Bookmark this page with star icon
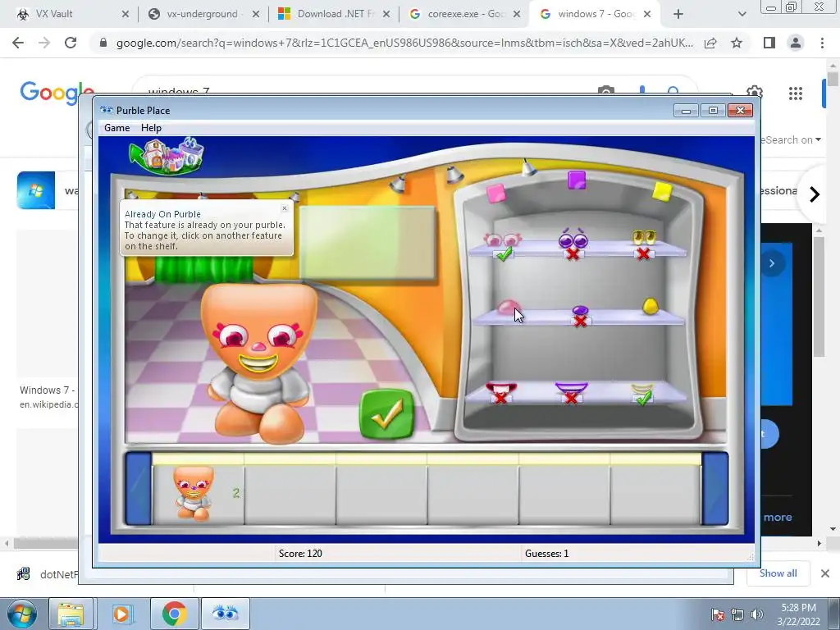The image size is (840, 630). 737,43
